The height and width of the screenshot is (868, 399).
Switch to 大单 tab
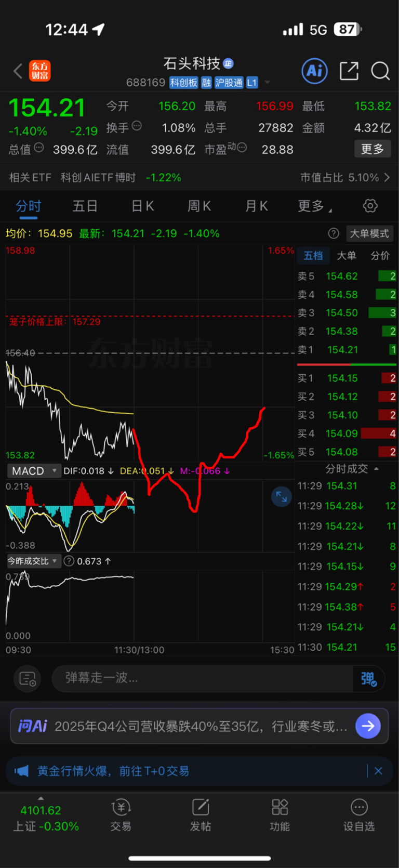347,255
